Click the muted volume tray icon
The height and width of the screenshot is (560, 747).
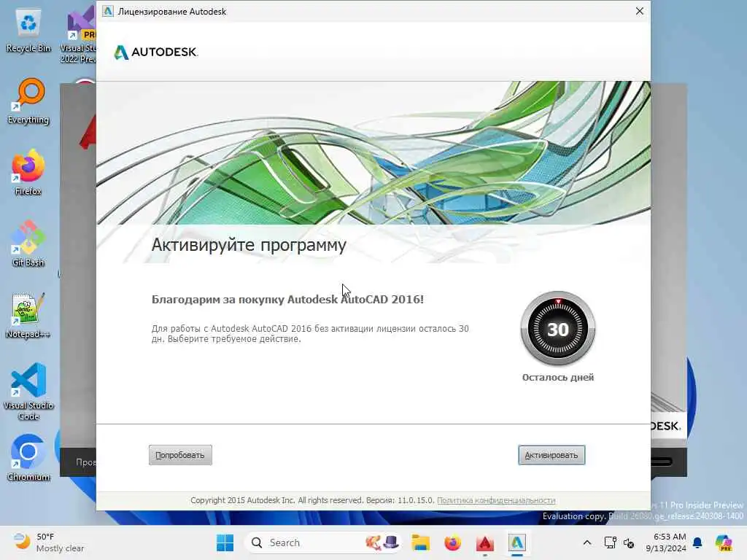click(629, 542)
